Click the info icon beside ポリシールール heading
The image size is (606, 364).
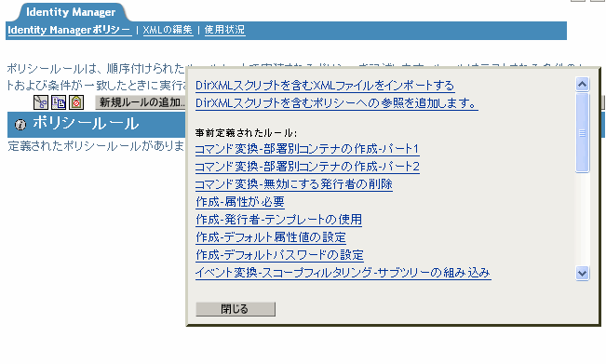20,125
